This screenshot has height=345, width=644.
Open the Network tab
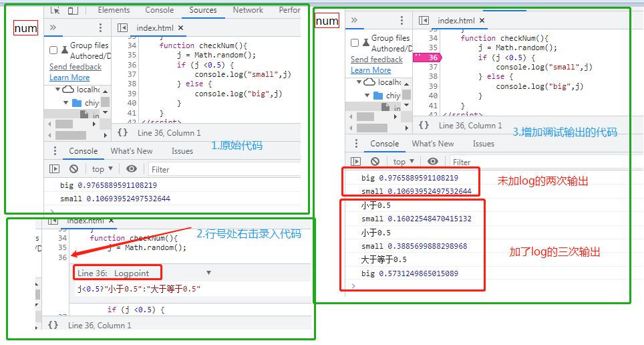pyautogui.click(x=248, y=10)
